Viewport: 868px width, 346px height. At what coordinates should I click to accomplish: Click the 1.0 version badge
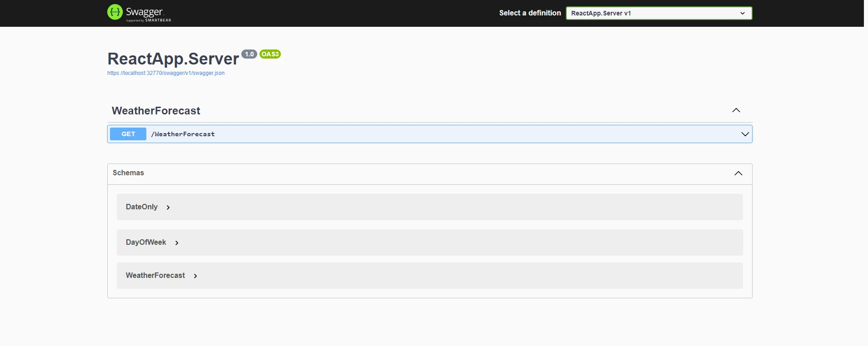pyautogui.click(x=249, y=54)
